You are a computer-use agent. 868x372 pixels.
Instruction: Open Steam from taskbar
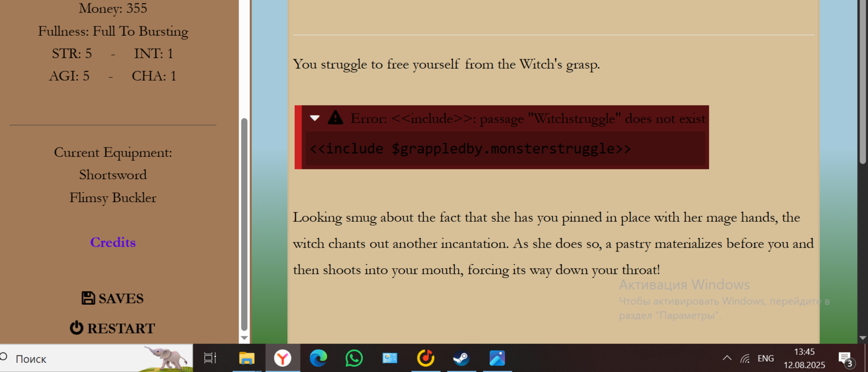click(x=461, y=358)
